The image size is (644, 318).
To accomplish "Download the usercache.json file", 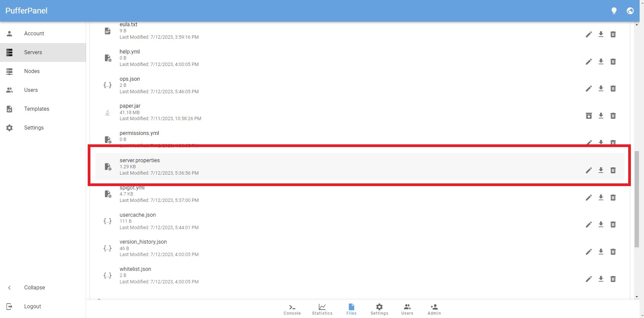I will coord(601,224).
